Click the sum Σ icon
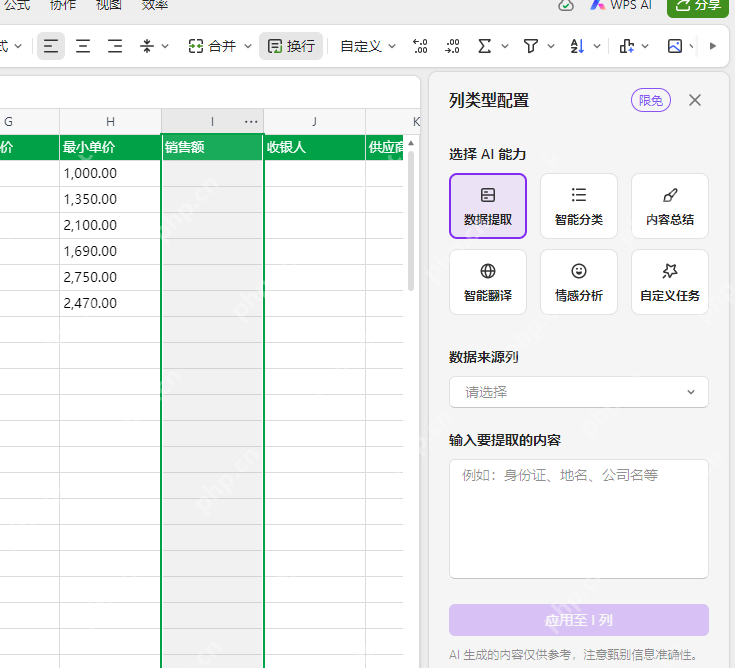735x668 pixels. [485, 46]
